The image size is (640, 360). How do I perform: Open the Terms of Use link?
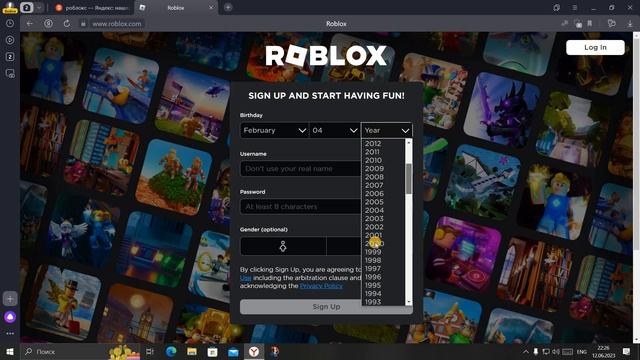tap(245, 278)
